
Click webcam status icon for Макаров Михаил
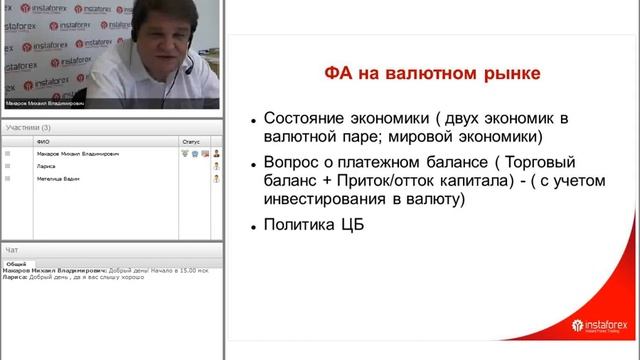(195, 153)
